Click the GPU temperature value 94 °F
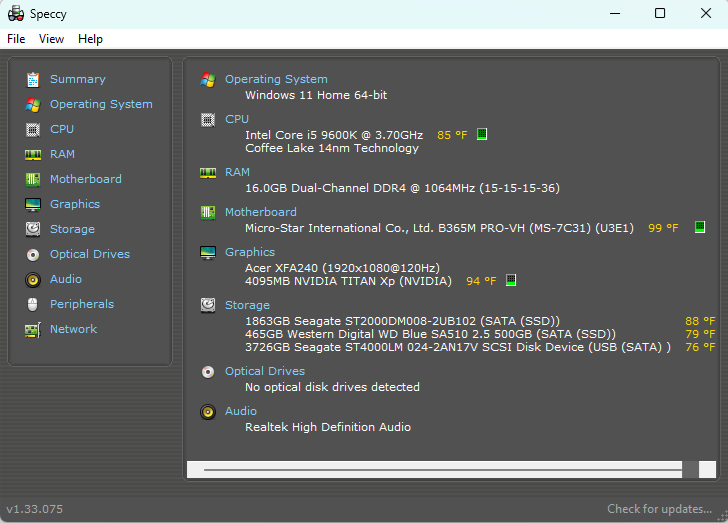The image size is (728, 523). click(481, 281)
